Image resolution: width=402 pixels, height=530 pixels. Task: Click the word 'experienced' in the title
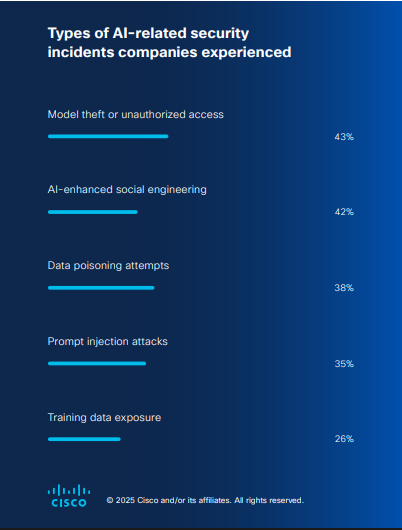tap(246, 52)
